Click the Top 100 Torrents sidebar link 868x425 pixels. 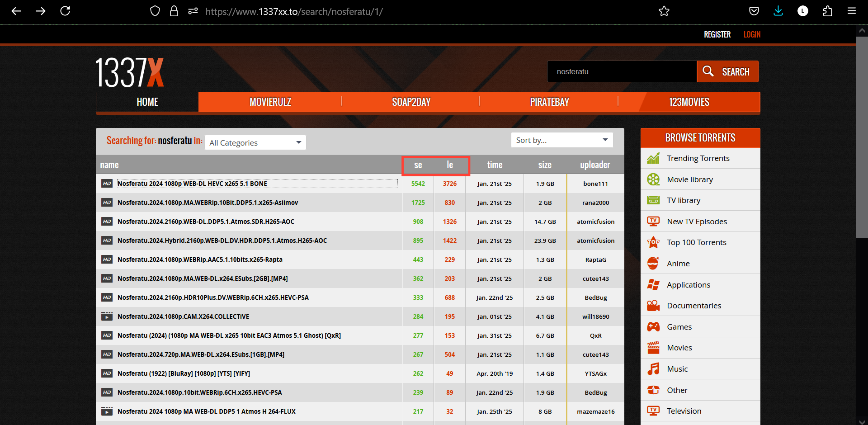coord(697,242)
